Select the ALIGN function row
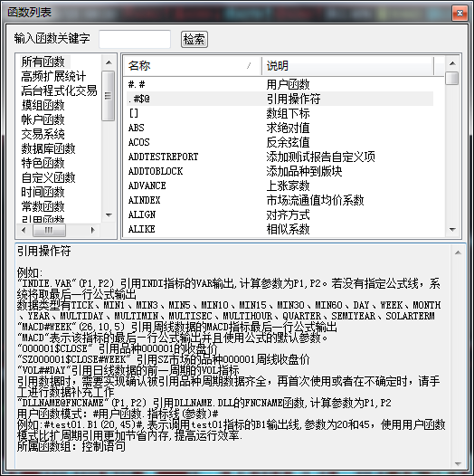This screenshot has height=476, width=474. tap(280, 214)
